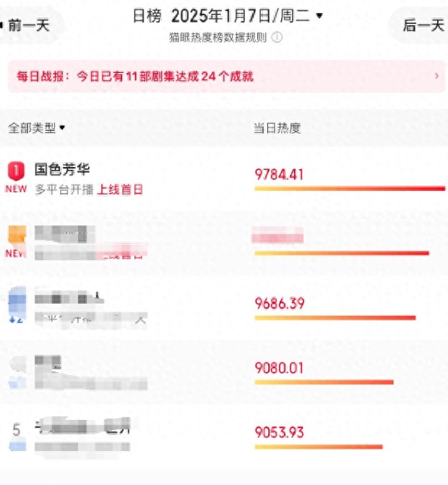
Task: Click the arrow on the 每日战报 banner
Action: [x=436, y=76]
